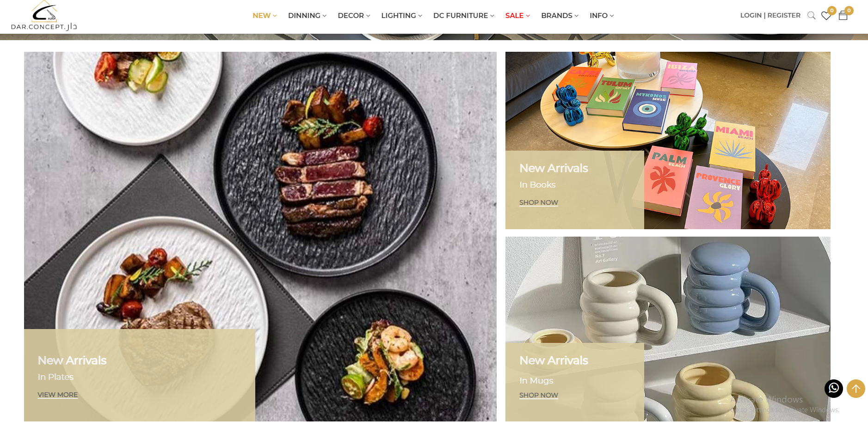Start a WhatsApp chat via floating icon

834,389
